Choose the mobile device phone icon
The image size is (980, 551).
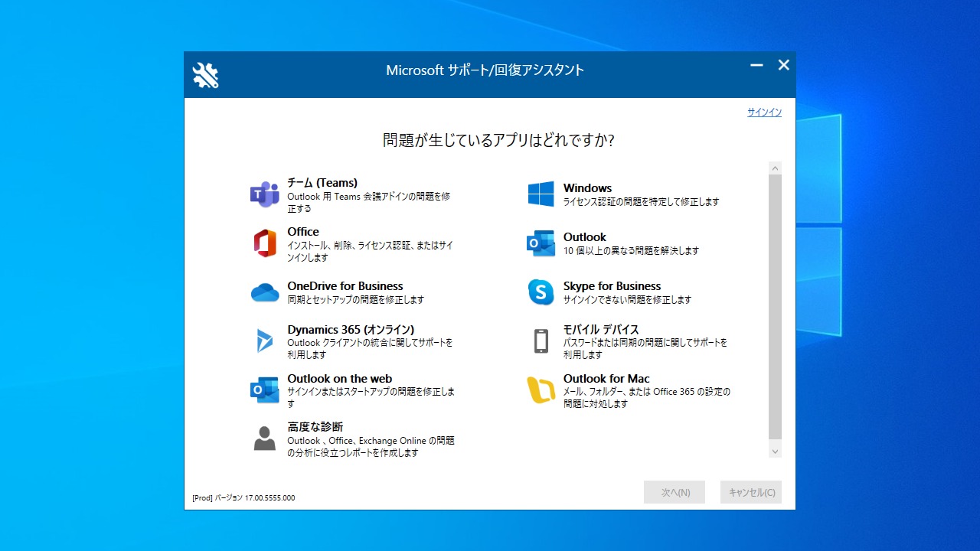541,341
